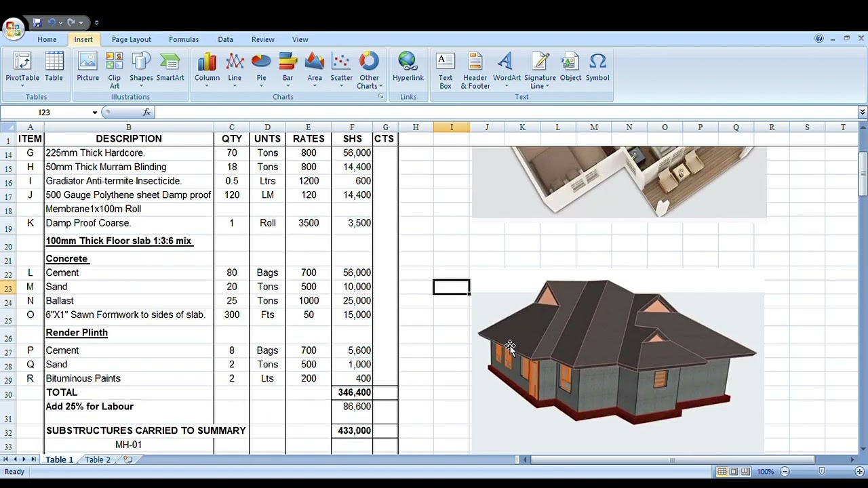This screenshot has width=868, height=488.
Task: Select row 23 header
Action: coord(9,287)
